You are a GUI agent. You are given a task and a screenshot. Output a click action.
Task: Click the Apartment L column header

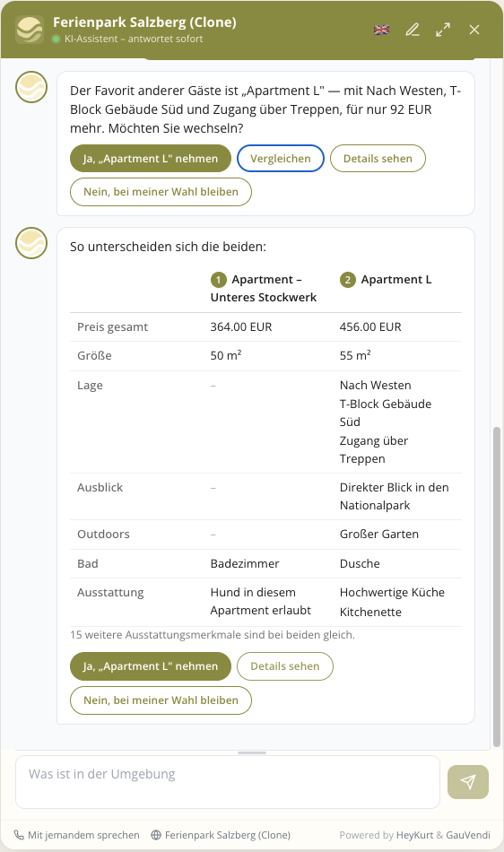point(386,280)
